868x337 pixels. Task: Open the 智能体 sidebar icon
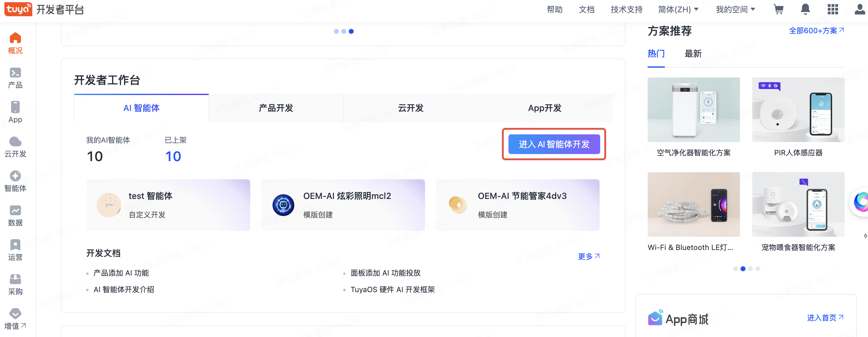(15, 176)
